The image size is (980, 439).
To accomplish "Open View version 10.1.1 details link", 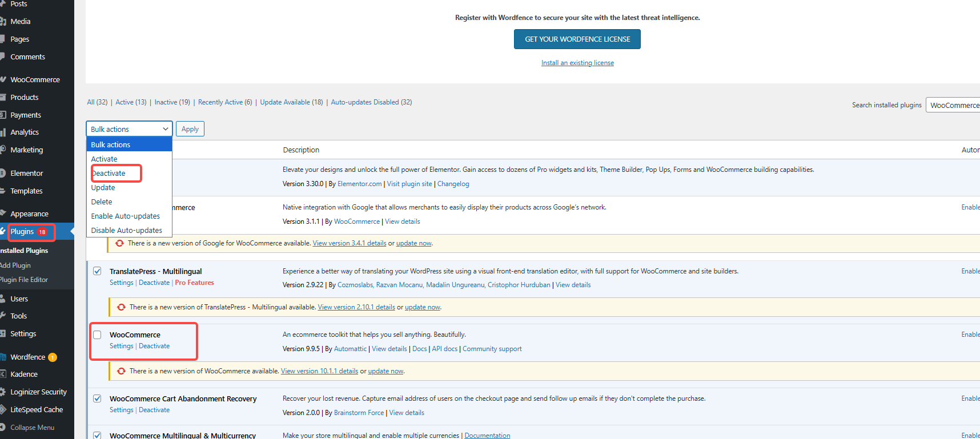I will click(x=319, y=371).
